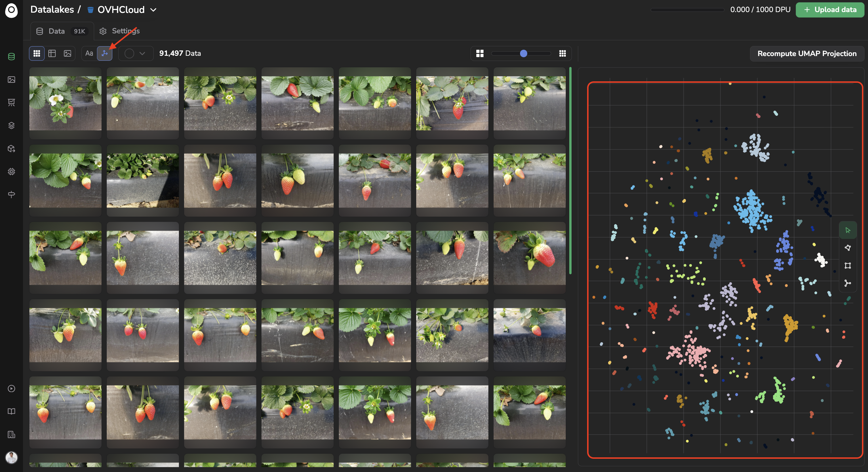
Task: Click the thumbnail size slider handle
Action: tap(523, 53)
